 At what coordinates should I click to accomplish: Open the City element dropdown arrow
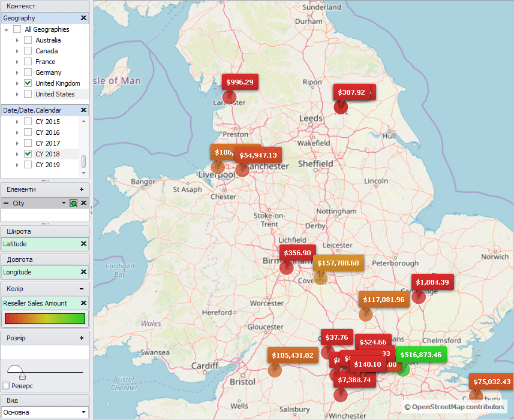[x=64, y=203]
